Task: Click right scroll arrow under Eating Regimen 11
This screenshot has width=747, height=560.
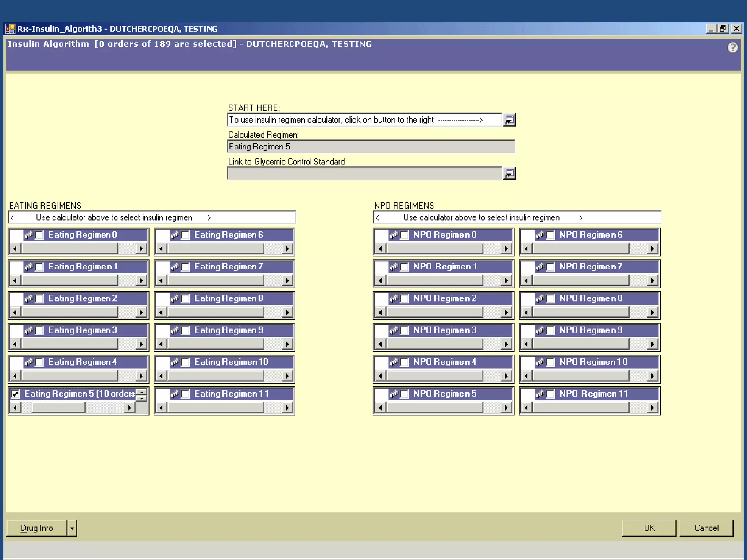Action: point(287,407)
